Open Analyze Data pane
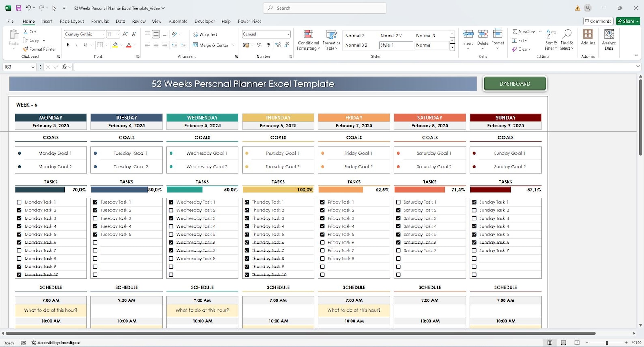644x347 pixels. (x=609, y=40)
